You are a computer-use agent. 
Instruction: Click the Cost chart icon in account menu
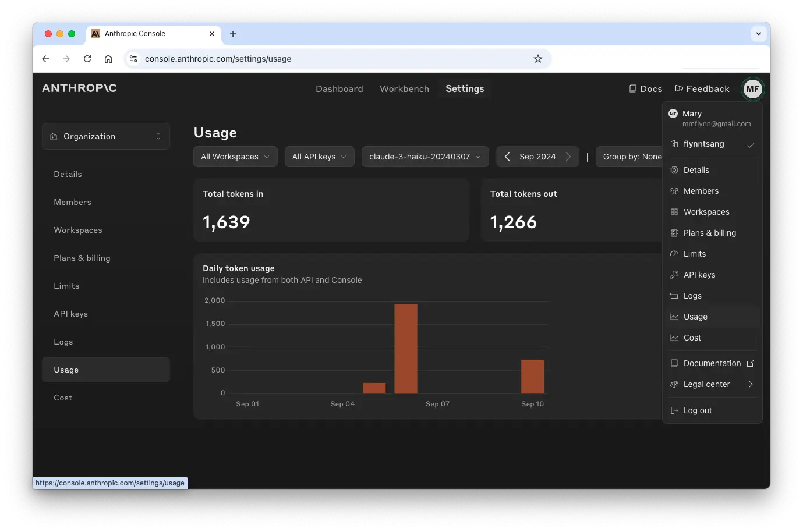tap(674, 338)
